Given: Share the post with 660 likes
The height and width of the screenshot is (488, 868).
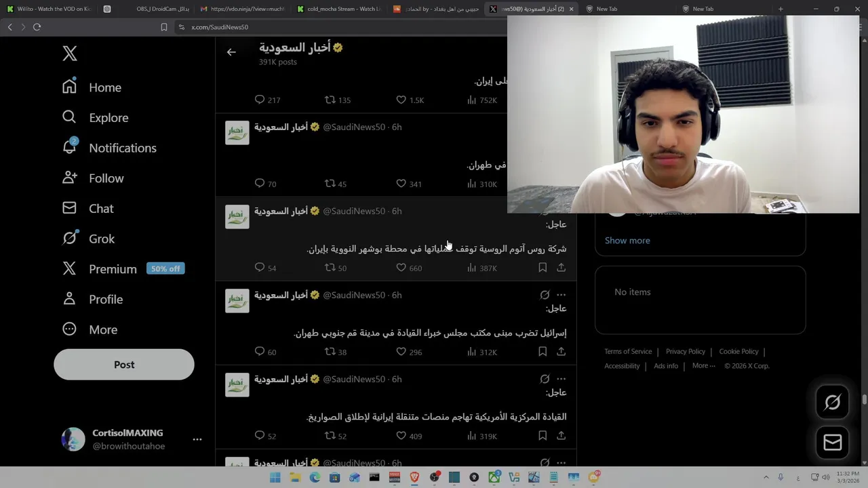Looking at the screenshot, I should coord(561,268).
